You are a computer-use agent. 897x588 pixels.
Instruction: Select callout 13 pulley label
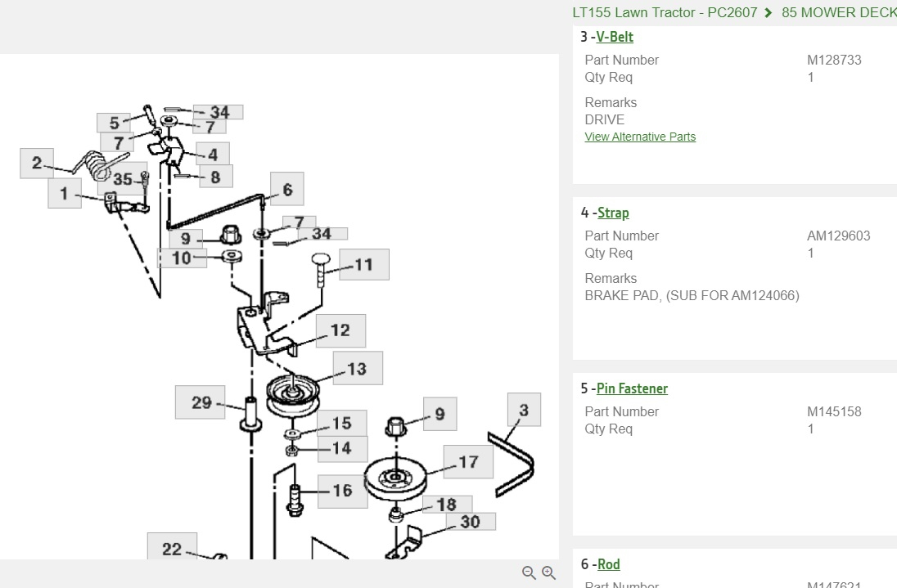[357, 369]
